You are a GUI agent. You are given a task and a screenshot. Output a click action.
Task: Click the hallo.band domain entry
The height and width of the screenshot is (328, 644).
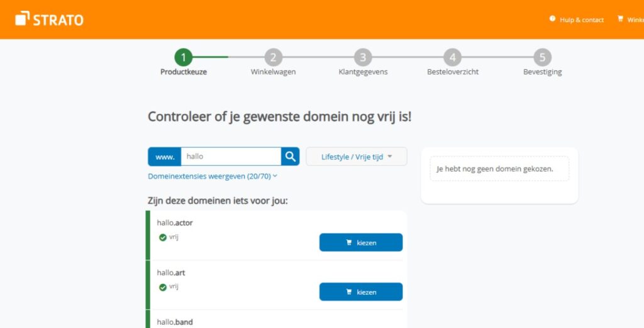pyautogui.click(x=175, y=322)
